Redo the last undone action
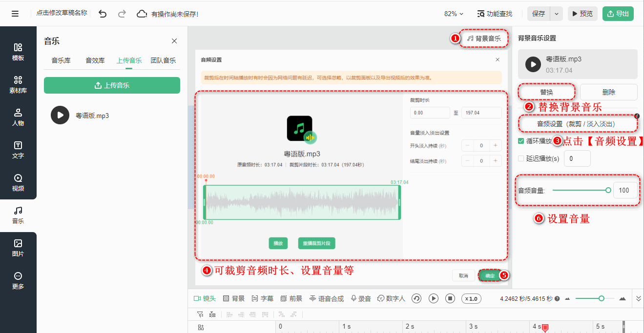The width and height of the screenshot is (644, 333). point(122,14)
